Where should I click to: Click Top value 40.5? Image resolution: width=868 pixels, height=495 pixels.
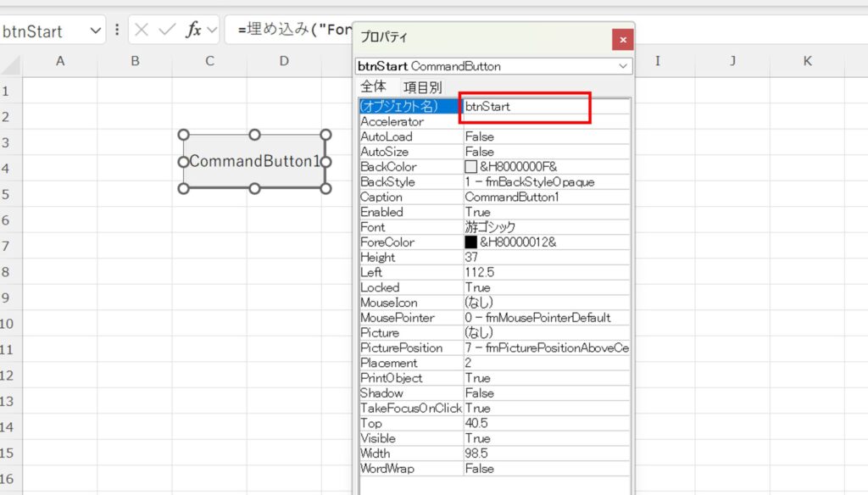tap(476, 423)
